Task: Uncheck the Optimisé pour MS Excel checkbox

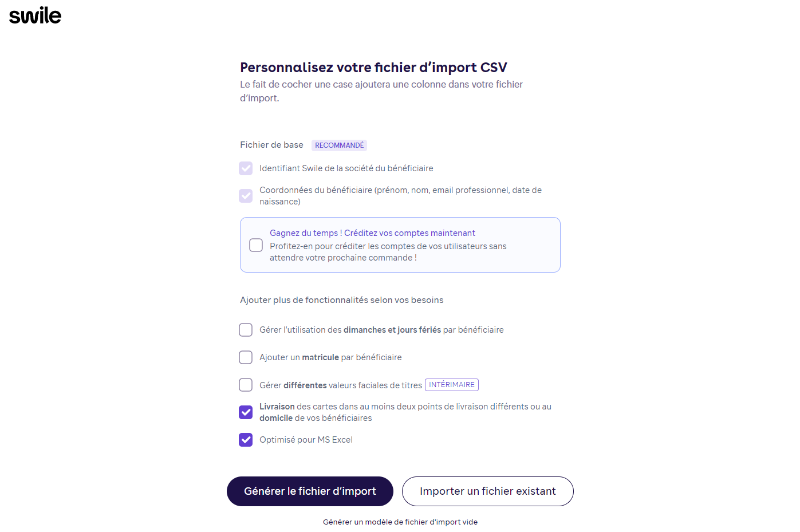Action: pyautogui.click(x=246, y=440)
